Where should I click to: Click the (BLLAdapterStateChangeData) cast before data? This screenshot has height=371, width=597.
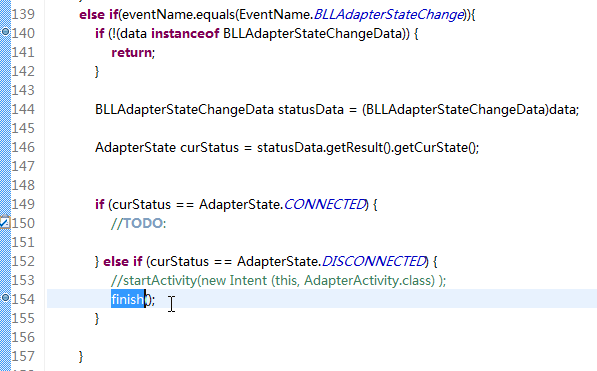pyautogui.click(x=456, y=110)
